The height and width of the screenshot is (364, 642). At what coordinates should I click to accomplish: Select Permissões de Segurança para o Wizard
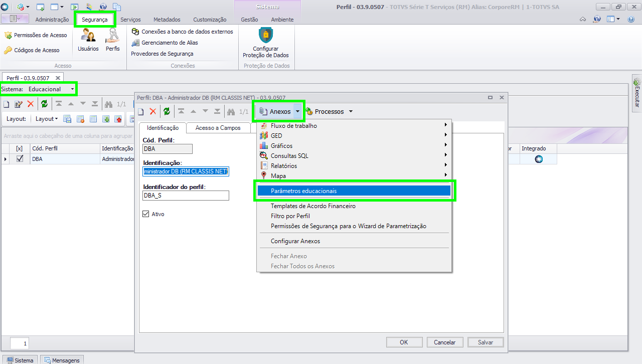coord(354,226)
